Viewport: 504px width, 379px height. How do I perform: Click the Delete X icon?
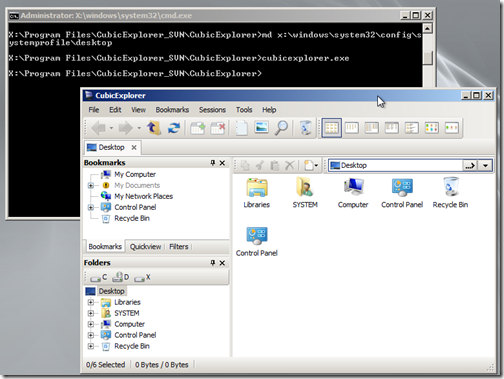coord(290,165)
